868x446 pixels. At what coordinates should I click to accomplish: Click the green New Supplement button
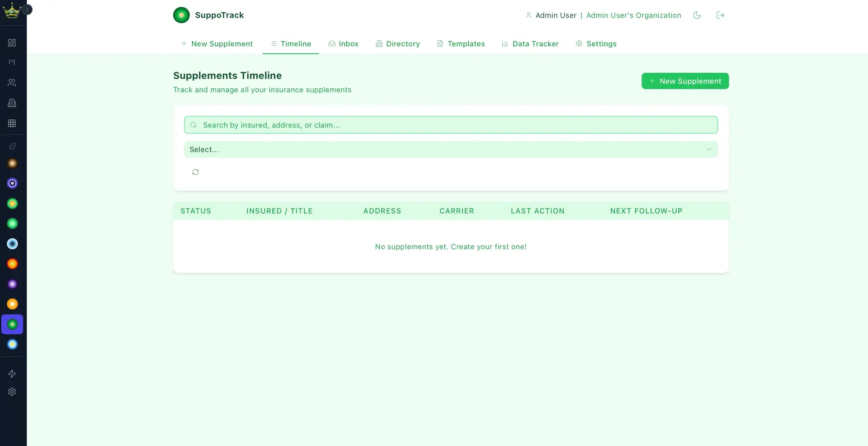pyautogui.click(x=685, y=81)
